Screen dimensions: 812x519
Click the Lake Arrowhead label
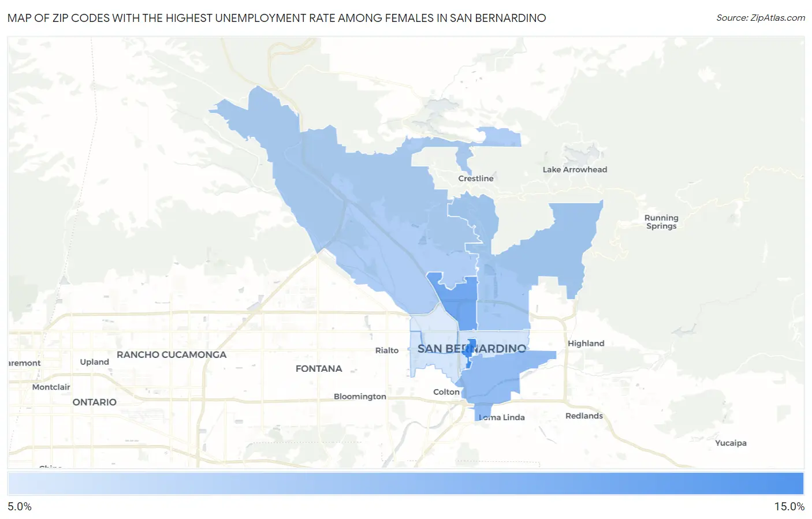[575, 170]
